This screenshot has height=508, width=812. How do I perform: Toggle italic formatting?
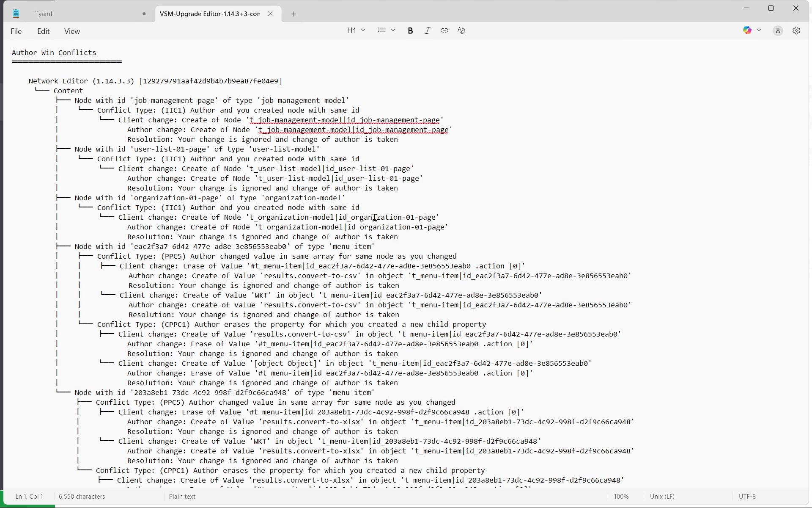pos(427,30)
